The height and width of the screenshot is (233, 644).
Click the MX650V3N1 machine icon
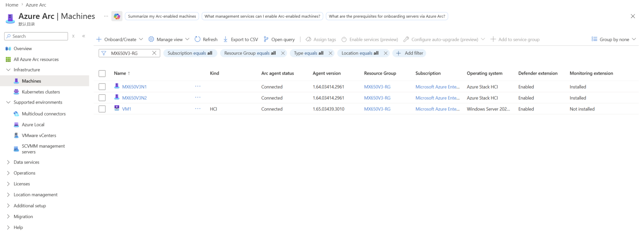pos(117,86)
